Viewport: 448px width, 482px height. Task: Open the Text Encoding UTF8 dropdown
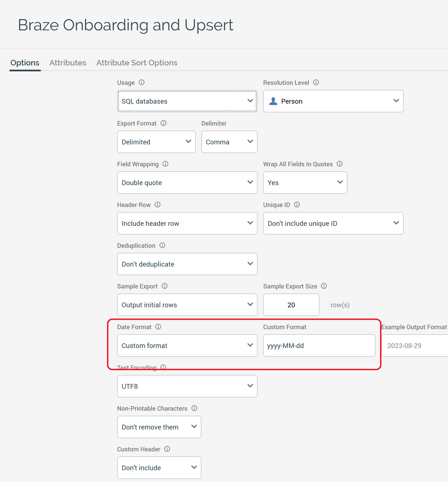[x=187, y=386]
